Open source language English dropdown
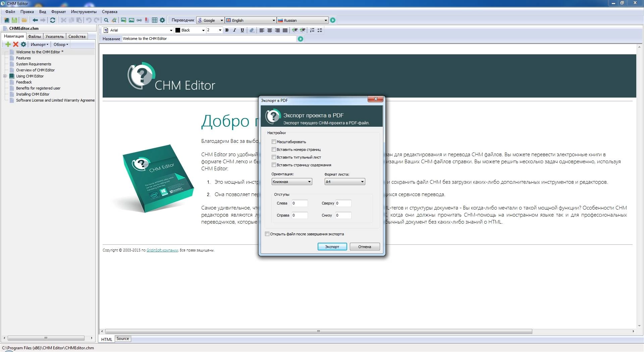 [251, 20]
